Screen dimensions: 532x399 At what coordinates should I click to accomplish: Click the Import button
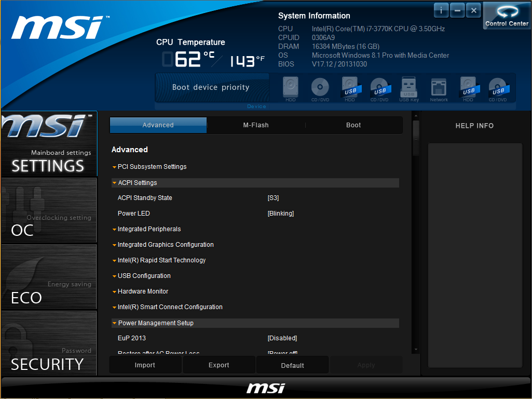[x=145, y=365]
